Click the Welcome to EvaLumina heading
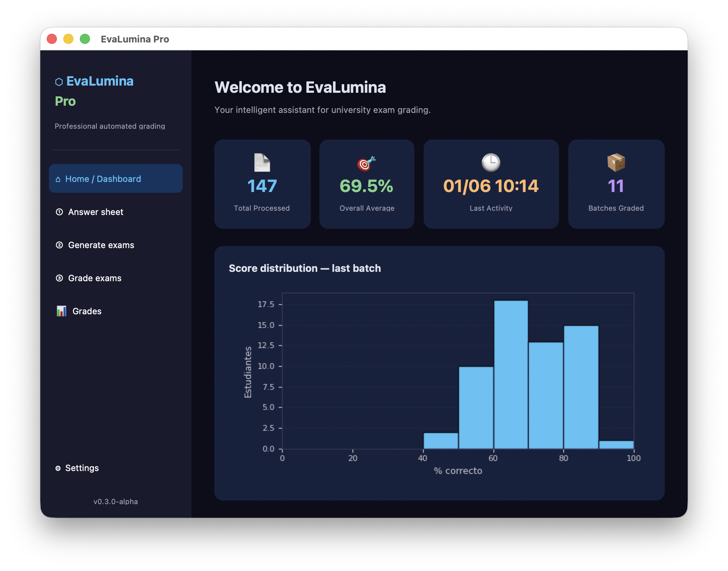 (300, 87)
